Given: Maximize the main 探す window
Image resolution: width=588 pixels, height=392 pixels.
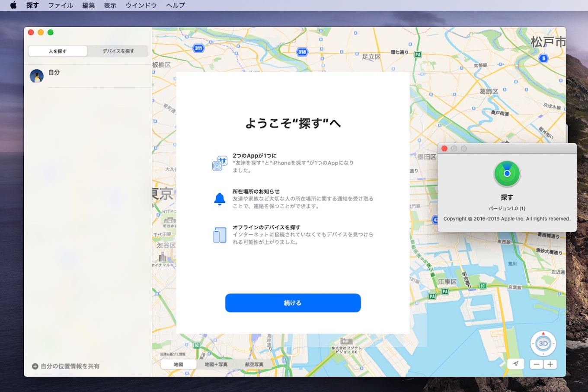Looking at the screenshot, I should pyautogui.click(x=51, y=32).
